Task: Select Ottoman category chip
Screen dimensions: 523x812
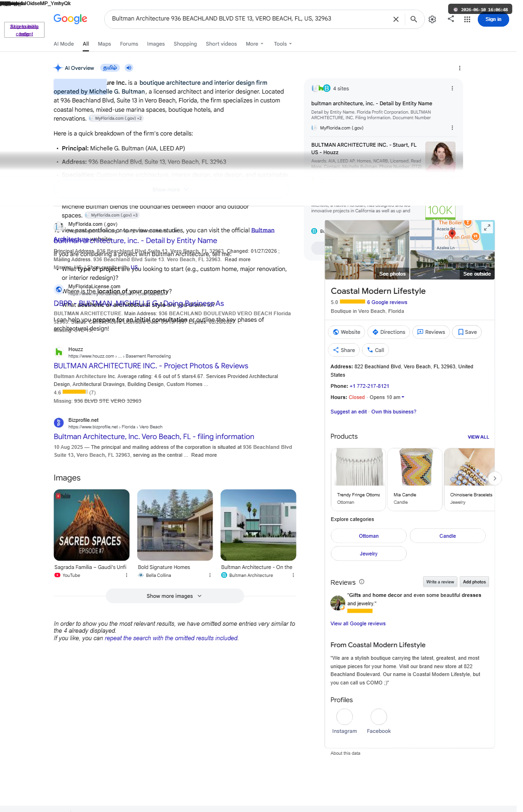Action: pyautogui.click(x=369, y=536)
